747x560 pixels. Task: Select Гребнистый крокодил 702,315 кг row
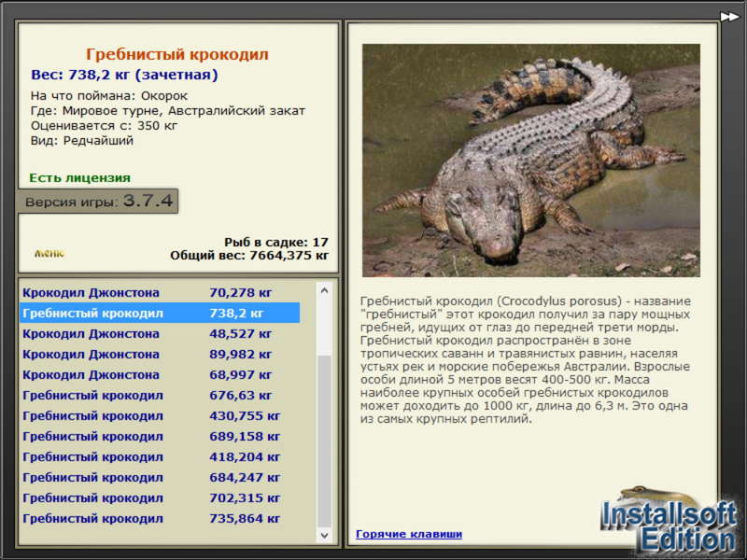click(160, 497)
